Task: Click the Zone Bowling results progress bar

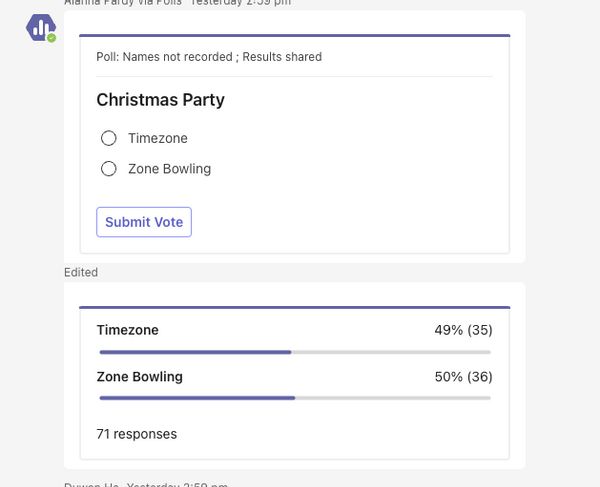Action: pyautogui.click(x=295, y=398)
